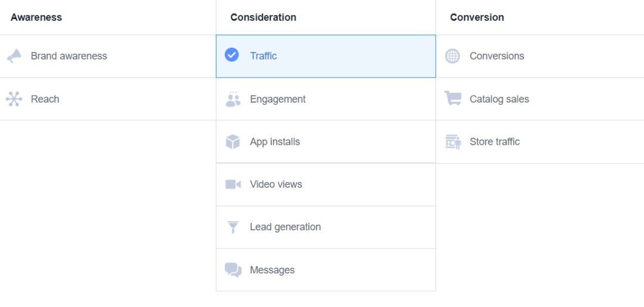Pick the Engagement objective label
644x307 pixels.
(278, 99)
